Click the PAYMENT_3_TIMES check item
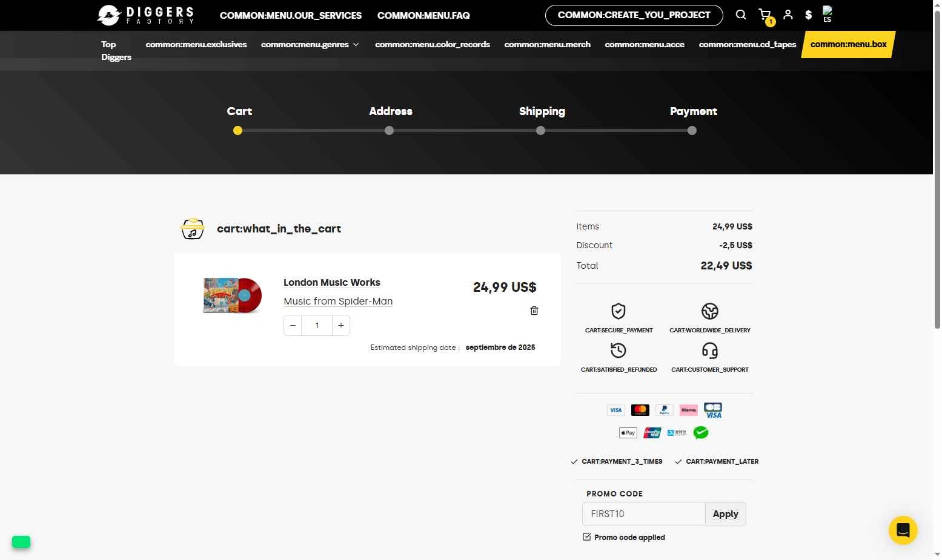The image size is (942, 560). [617, 461]
